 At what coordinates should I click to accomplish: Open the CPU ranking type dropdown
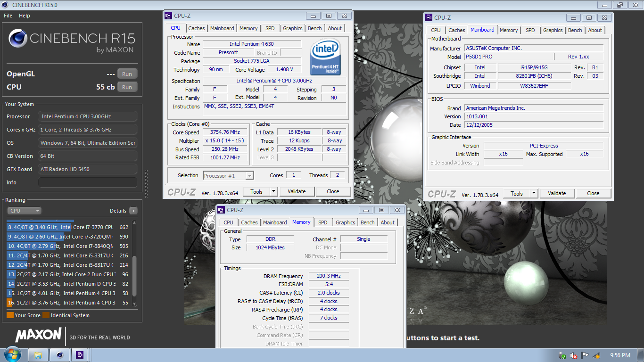[x=25, y=211]
